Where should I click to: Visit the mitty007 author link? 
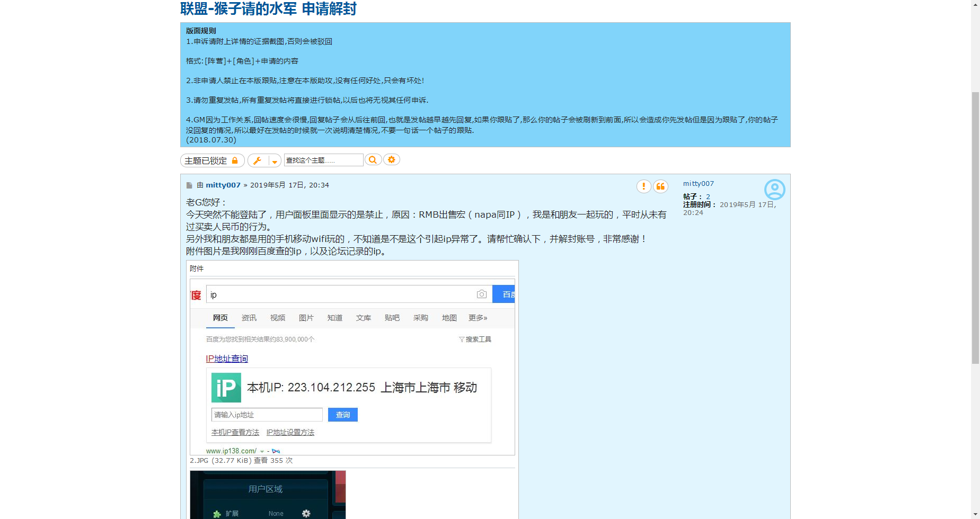click(x=223, y=185)
